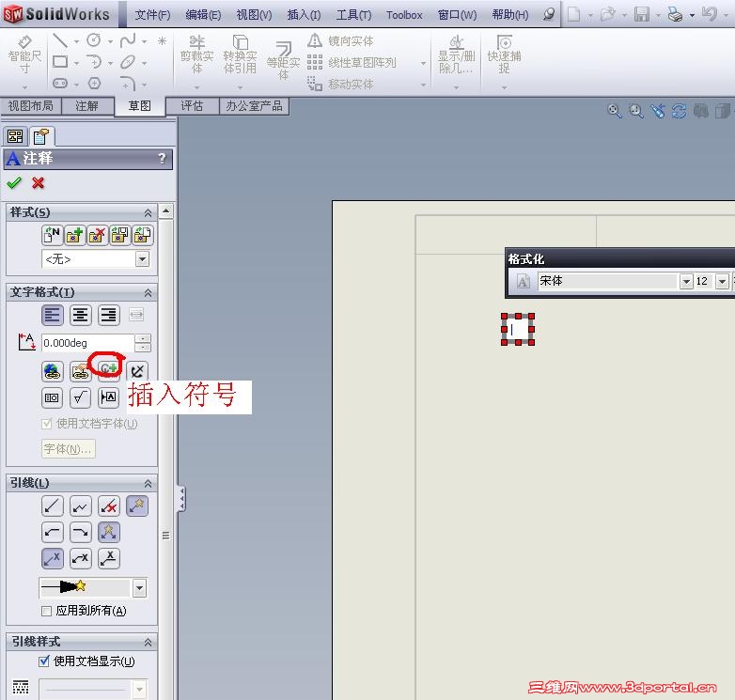Click the 线性草图阵列 linear sketch pattern button
The image size is (735, 700).
click(x=352, y=62)
